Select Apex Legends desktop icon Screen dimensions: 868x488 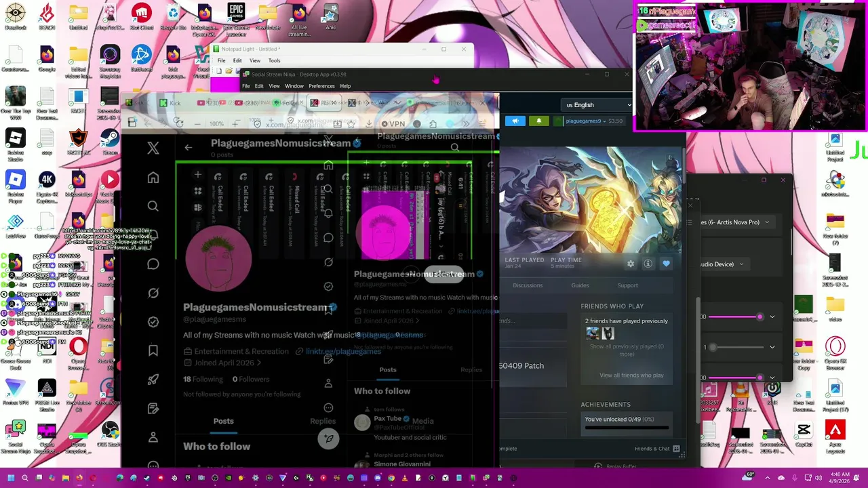(x=835, y=434)
